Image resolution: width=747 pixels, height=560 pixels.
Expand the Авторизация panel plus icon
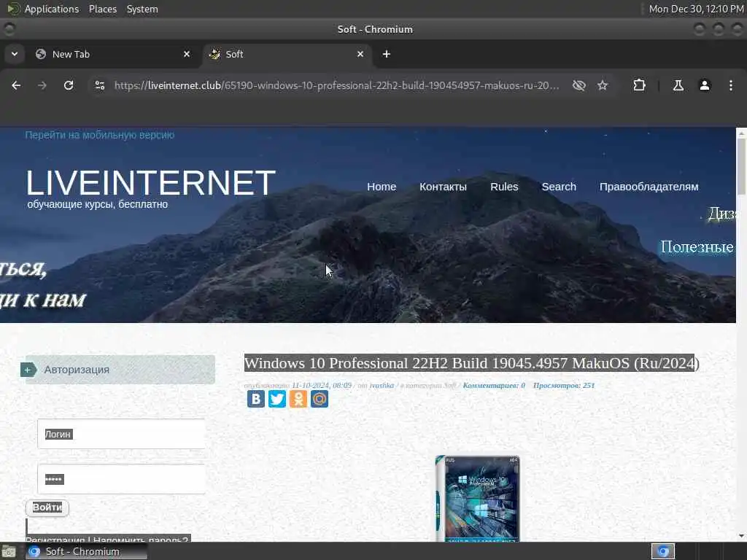click(x=28, y=370)
